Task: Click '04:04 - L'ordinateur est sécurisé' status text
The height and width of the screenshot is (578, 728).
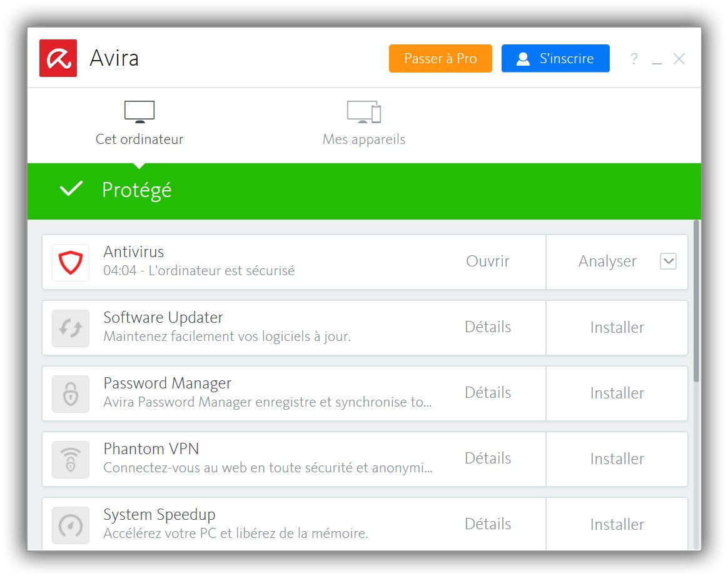Action: pos(199,271)
